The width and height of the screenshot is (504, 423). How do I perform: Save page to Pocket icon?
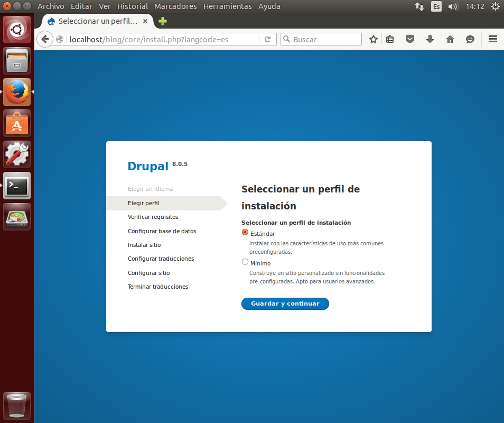pos(410,39)
